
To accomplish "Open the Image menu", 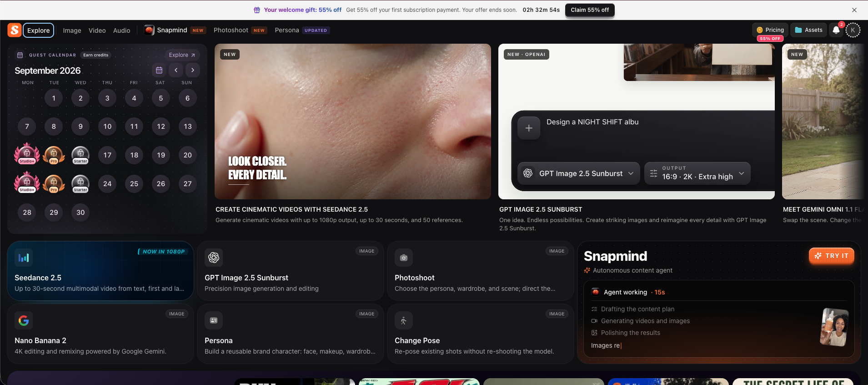I will point(72,30).
